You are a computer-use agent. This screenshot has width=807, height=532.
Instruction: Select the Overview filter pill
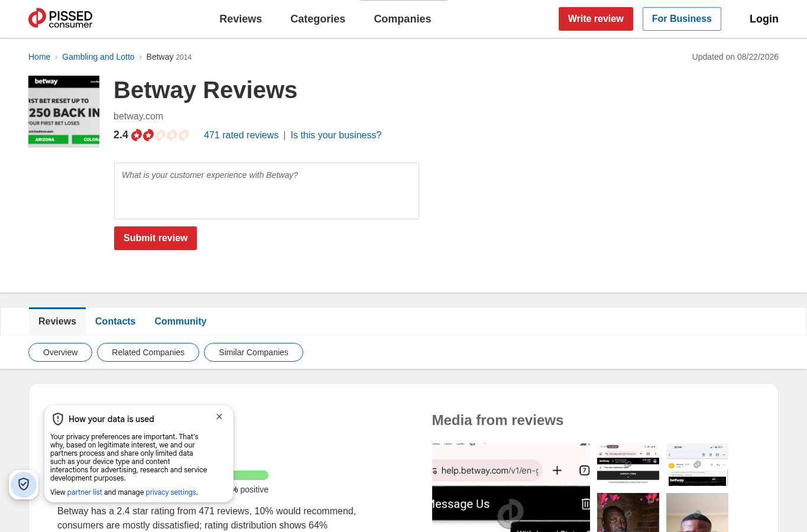pyautogui.click(x=60, y=352)
